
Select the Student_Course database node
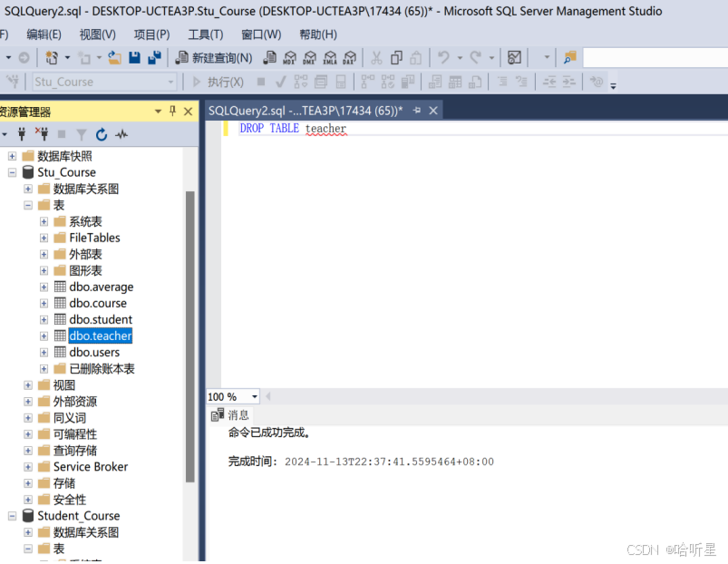pyautogui.click(x=79, y=516)
